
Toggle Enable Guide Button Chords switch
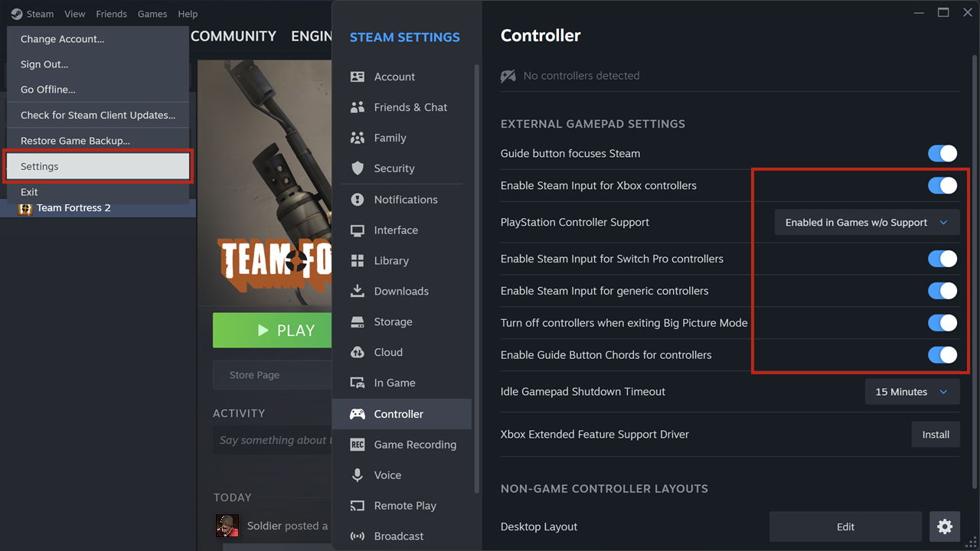[942, 355]
